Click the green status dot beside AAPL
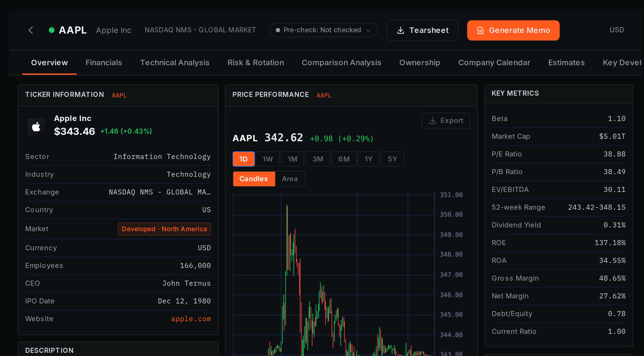The image size is (644, 356). point(52,30)
